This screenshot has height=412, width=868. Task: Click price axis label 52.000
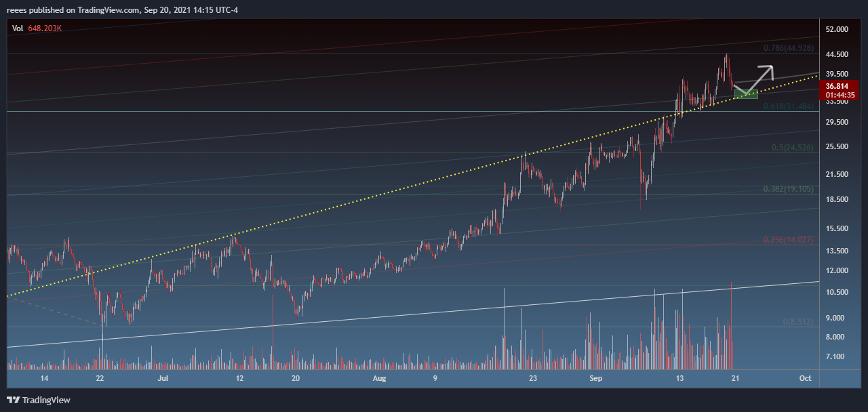(x=837, y=30)
